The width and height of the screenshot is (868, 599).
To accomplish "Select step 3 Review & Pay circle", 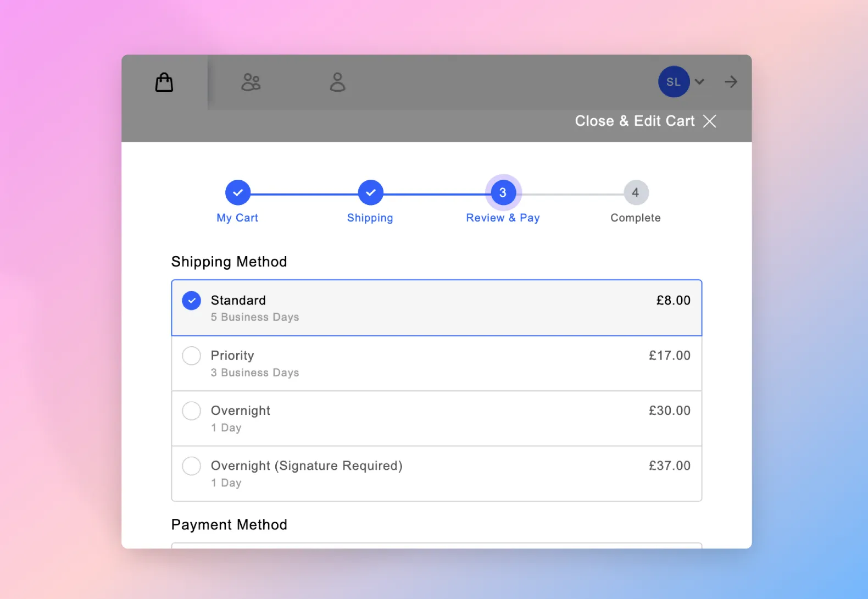I will click(503, 192).
